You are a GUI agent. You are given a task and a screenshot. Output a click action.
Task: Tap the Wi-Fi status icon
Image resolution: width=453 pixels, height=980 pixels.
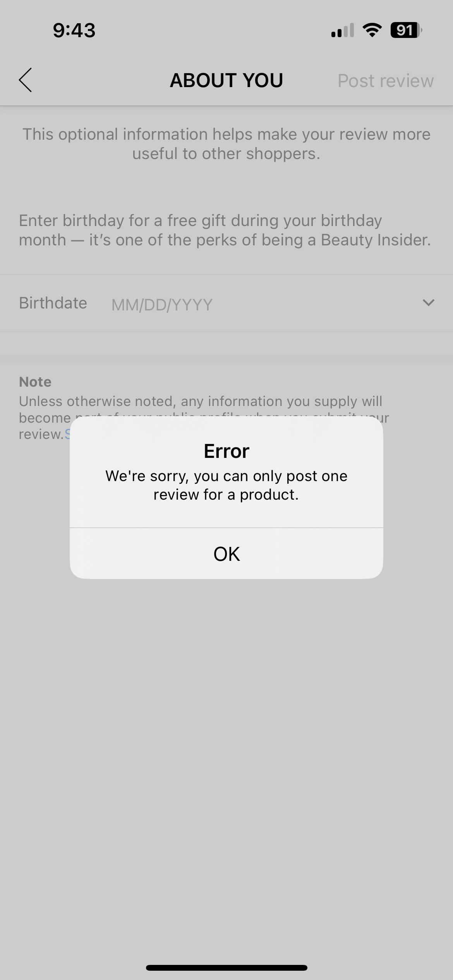coord(372,30)
